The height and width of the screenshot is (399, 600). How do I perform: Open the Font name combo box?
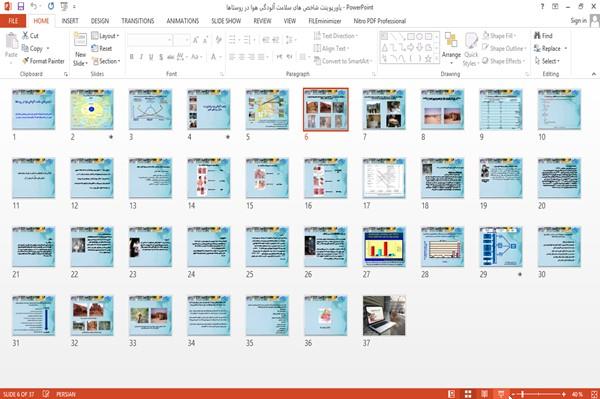(x=150, y=40)
